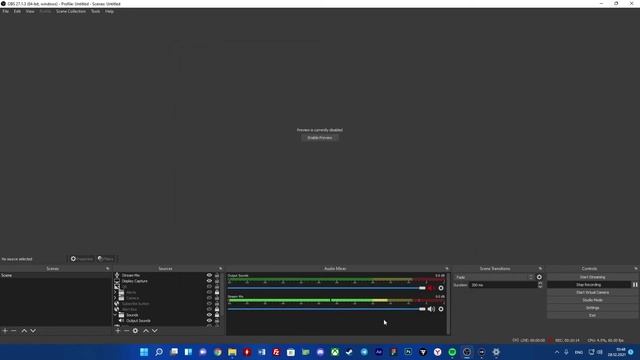Pause recording with the pause icon
The width and height of the screenshot is (640, 360).
coord(635,284)
